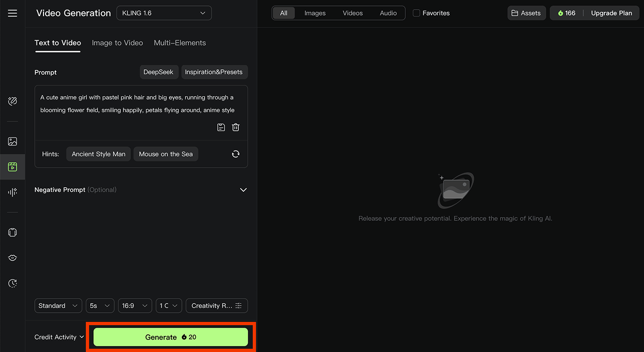Select the Videos filter tab
This screenshot has width=644, height=352.
point(353,13)
